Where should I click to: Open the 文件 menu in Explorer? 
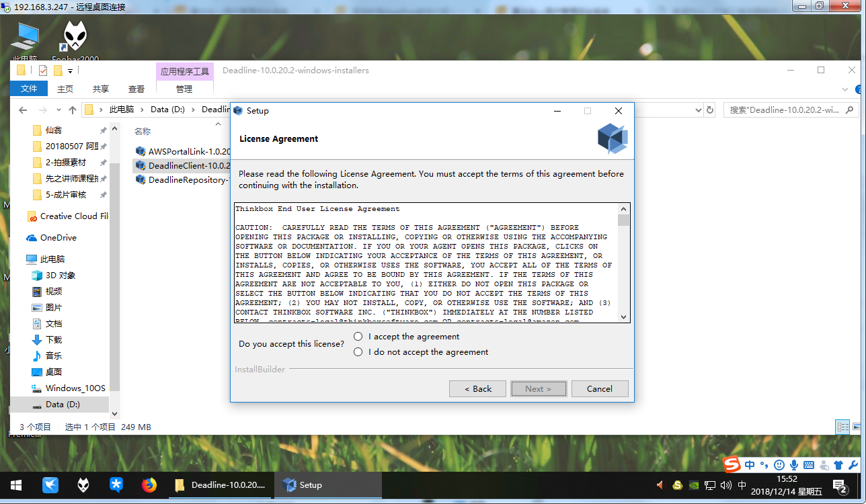tap(29, 89)
